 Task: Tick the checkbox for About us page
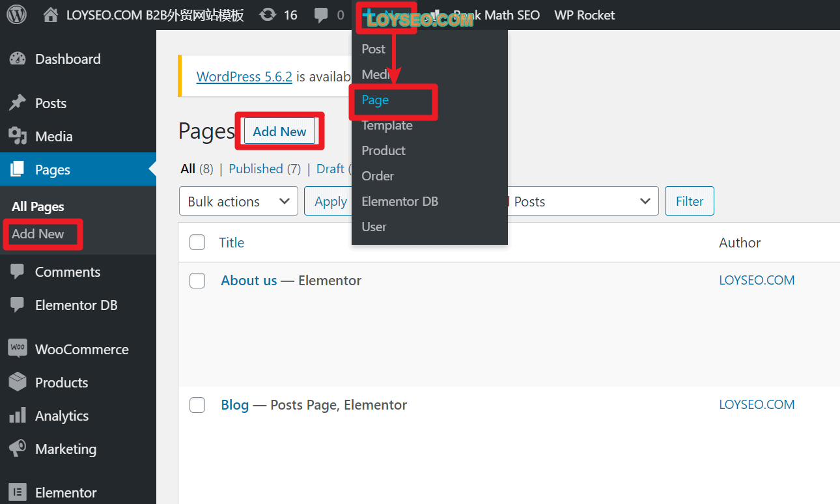click(197, 281)
